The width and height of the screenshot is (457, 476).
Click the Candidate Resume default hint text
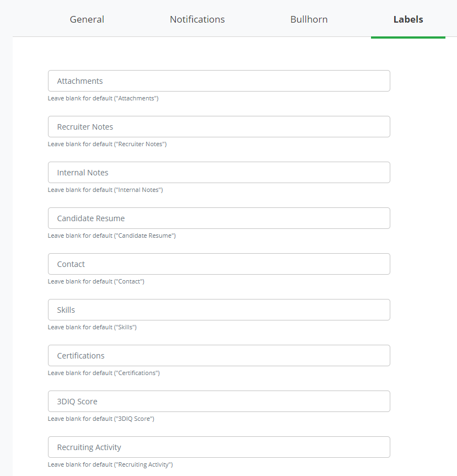click(112, 236)
